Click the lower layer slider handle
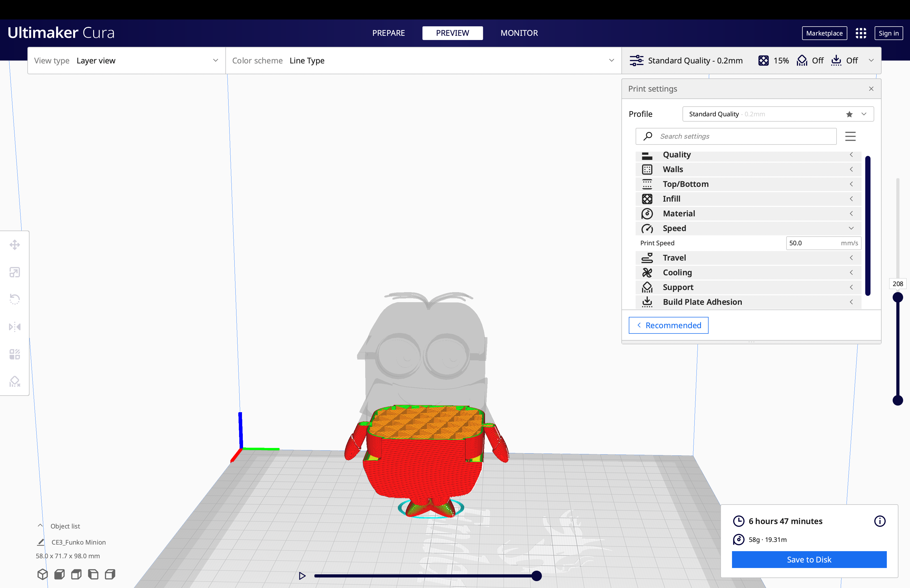910x588 pixels. 898,400
